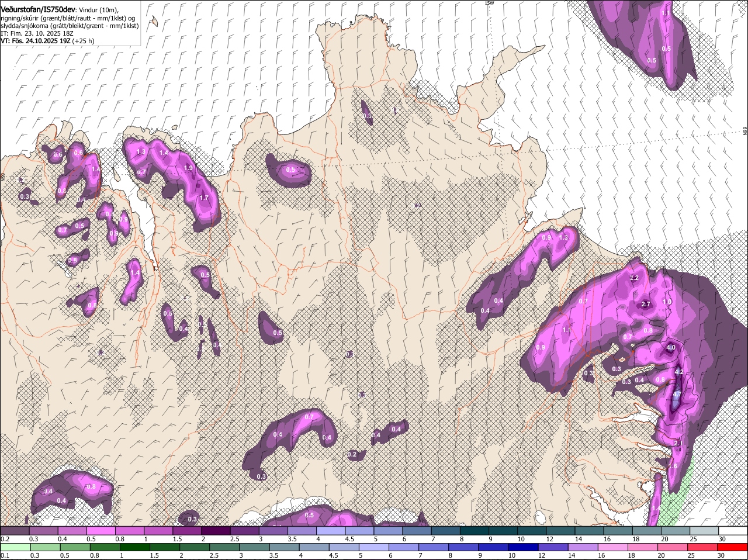This screenshot has height=560, width=748.
Task: Click the 1.0 precipitation value on the map
Action: point(667,302)
